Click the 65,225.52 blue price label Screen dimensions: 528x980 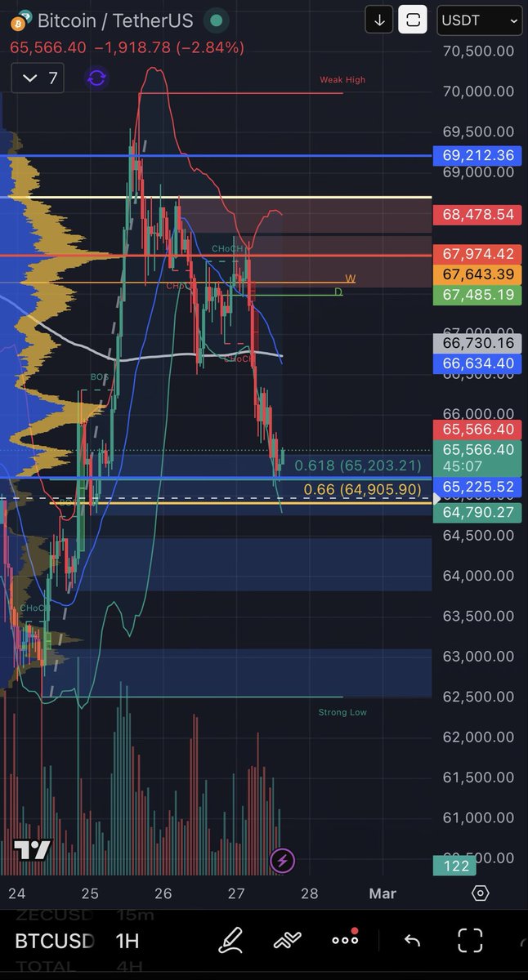click(x=479, y=488)
